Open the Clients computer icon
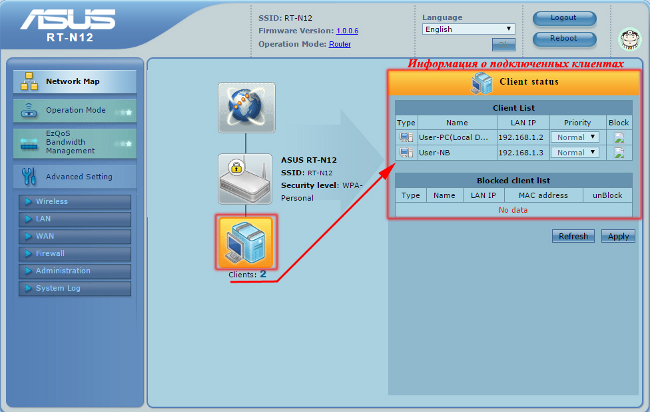This screenshot has width=650, height=412. coord(246,243)
